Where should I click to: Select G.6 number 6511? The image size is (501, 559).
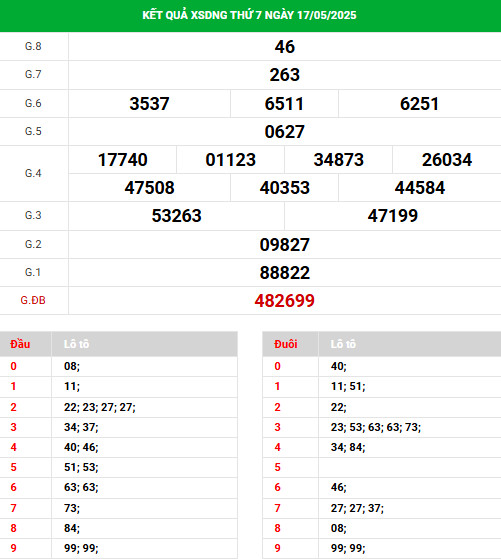pos(284,104)
